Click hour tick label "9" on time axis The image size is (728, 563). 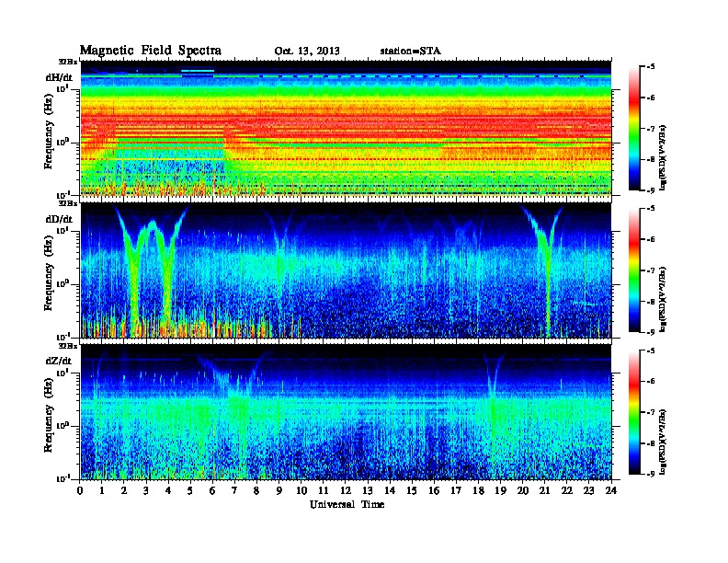(x=279, y=490)
